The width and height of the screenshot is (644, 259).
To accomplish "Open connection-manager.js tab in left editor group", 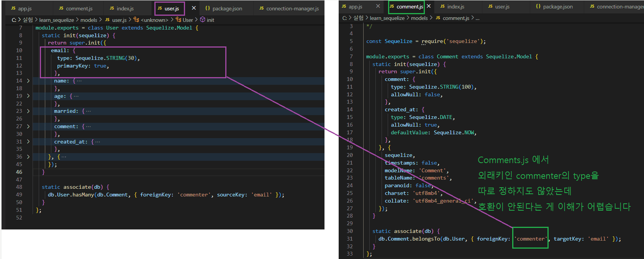I will click(289, 8).
